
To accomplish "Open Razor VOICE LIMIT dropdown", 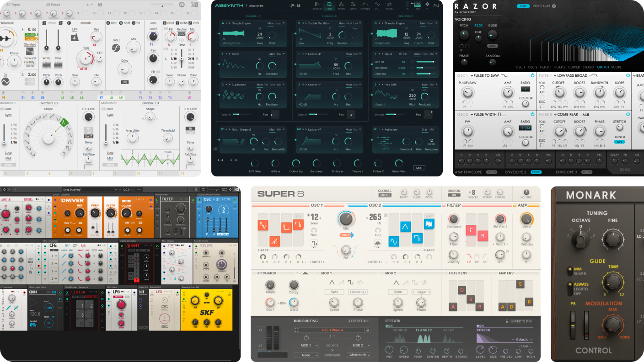I will pos(554,6).
